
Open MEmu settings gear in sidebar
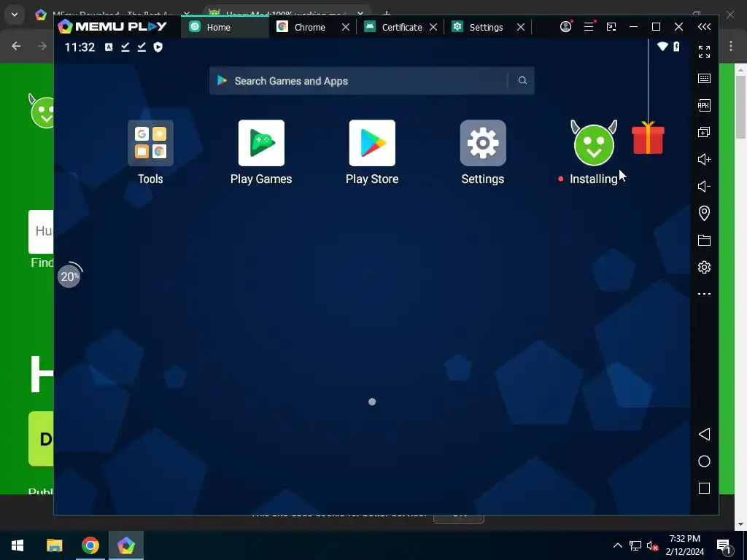pyautogui.click(x=704, y=267)
